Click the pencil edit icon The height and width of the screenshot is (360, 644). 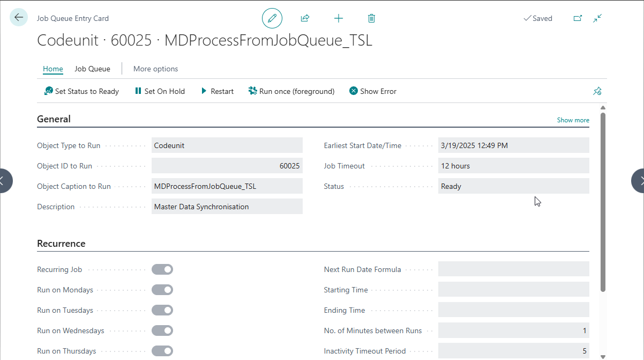click(272, 18)
